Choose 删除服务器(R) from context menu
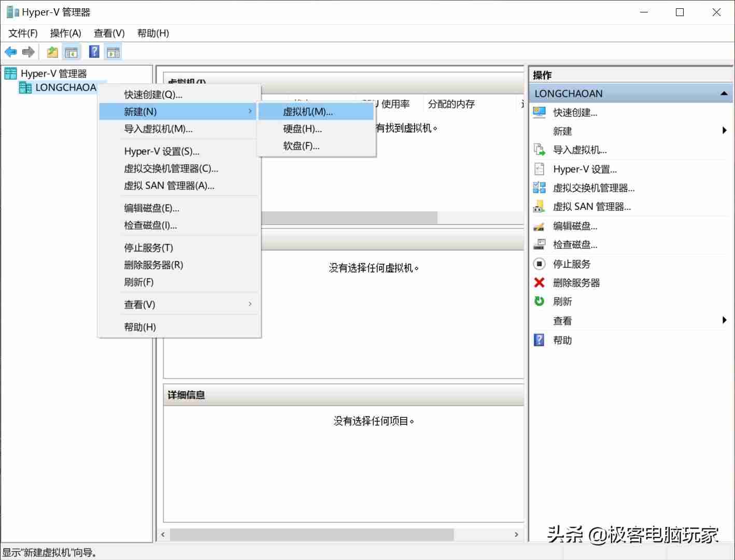The image size is (735, 560). tap(179, 265)
